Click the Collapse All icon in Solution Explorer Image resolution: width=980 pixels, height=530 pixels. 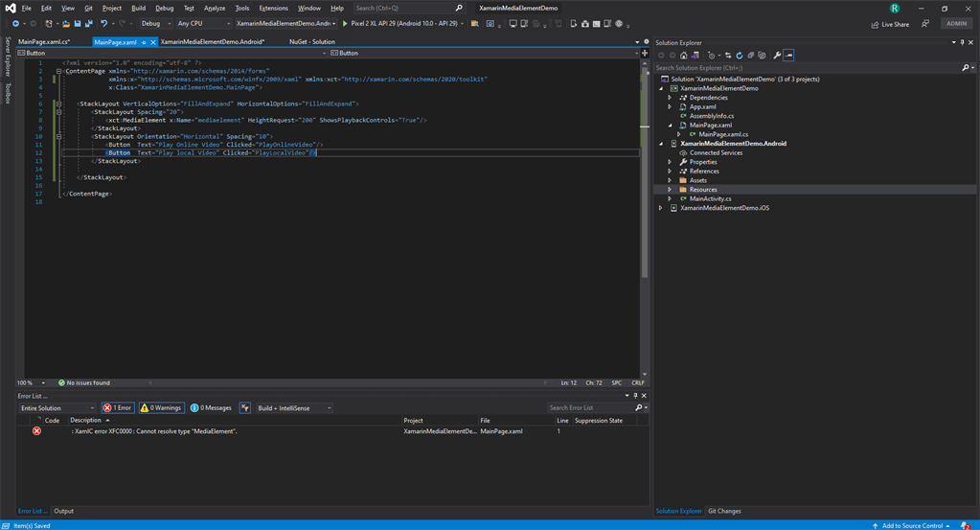751,56
